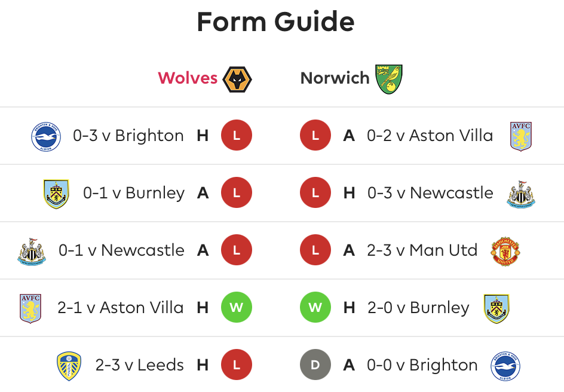Open 2-3 v Leeds result

140,365
